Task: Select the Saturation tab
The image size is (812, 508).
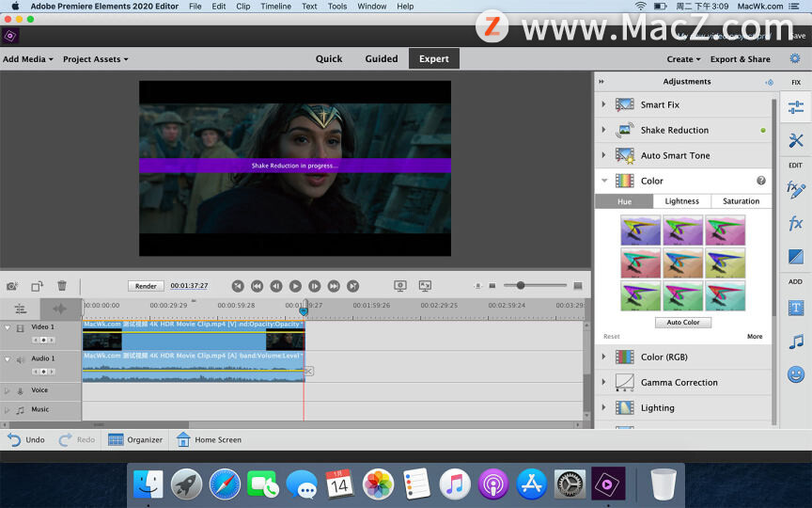Action: 741,201
